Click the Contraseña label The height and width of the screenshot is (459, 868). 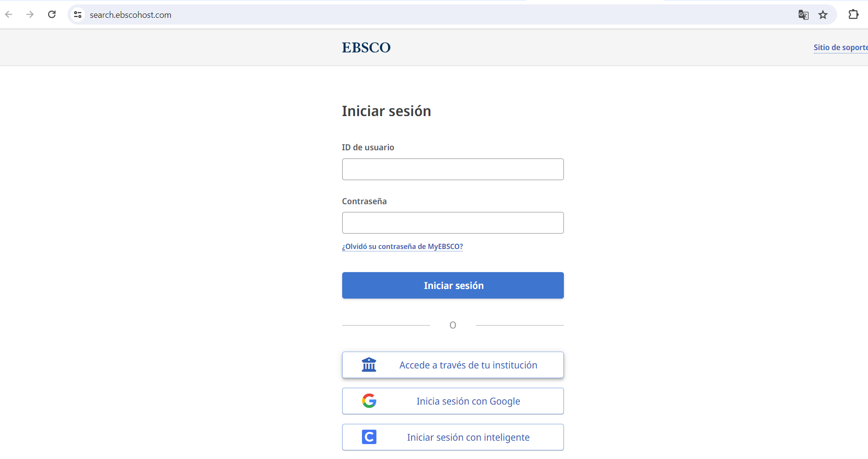364,201
